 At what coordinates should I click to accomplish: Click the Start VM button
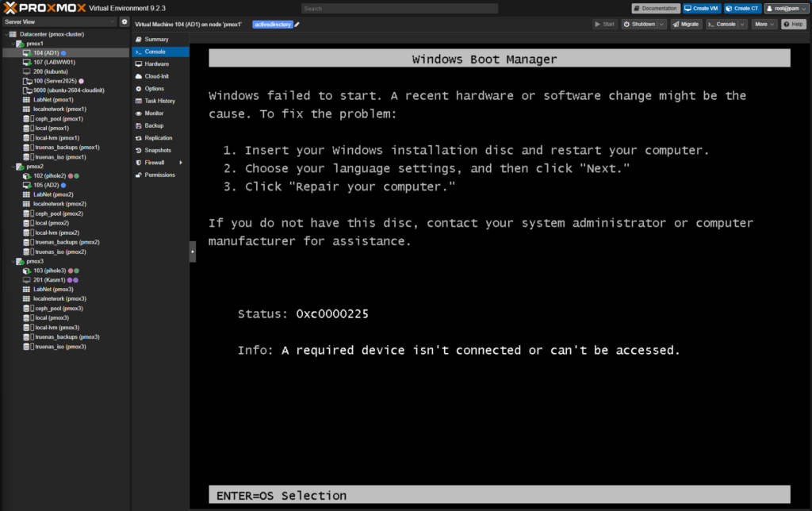[x=604, y=25]
